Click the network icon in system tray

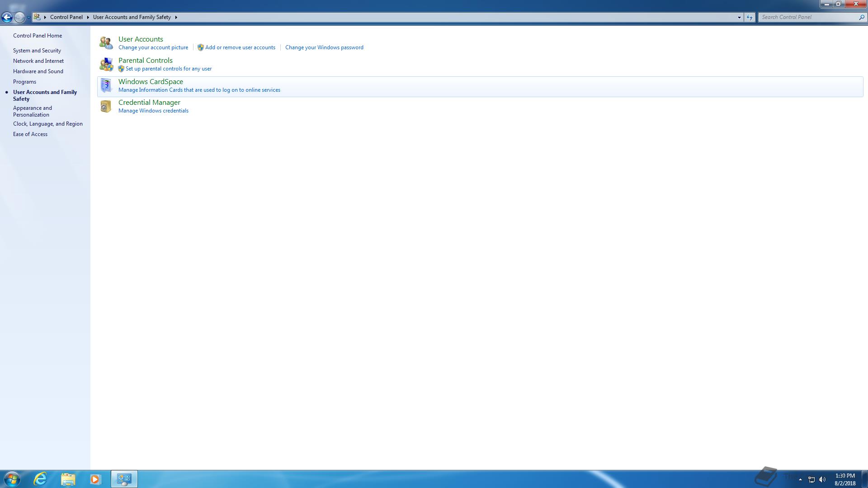tap(811, 479)
